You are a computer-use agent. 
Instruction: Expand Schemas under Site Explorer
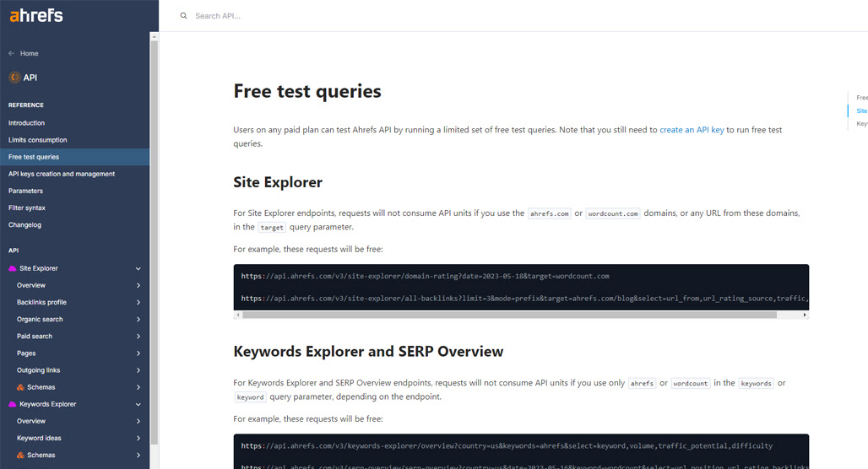click(138, 387)
